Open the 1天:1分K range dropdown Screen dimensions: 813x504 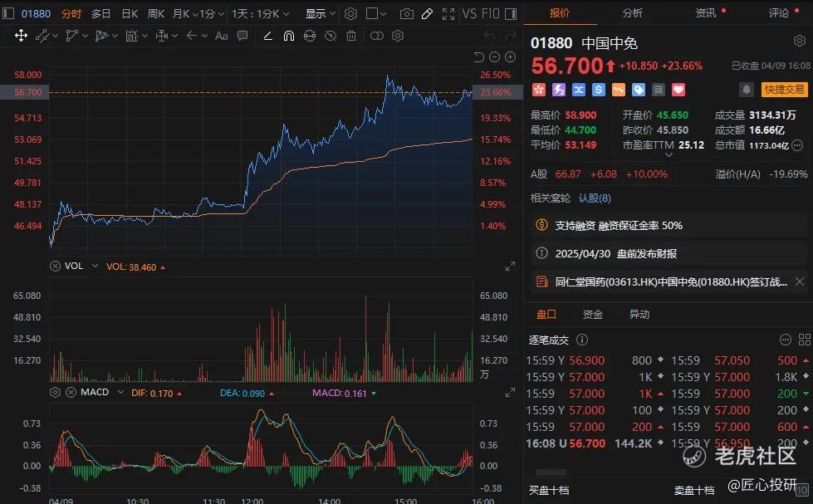coord(260,14)
